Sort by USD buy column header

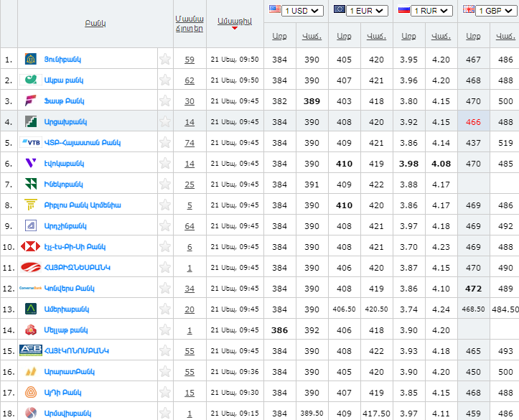[x=279, y=36]
